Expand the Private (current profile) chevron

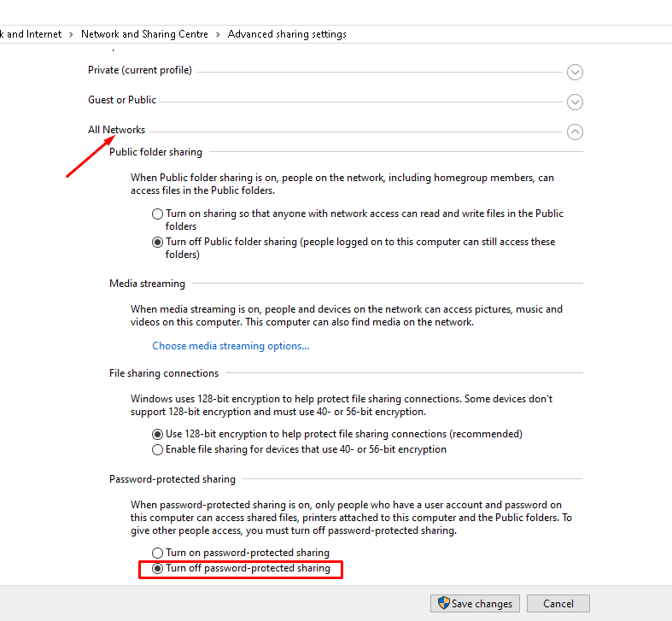tap(575, 73)
